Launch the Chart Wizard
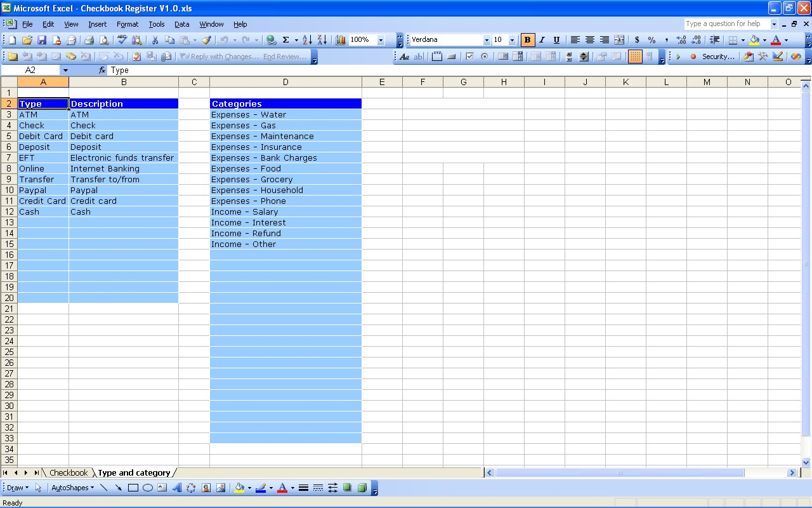 pos(340,39)
